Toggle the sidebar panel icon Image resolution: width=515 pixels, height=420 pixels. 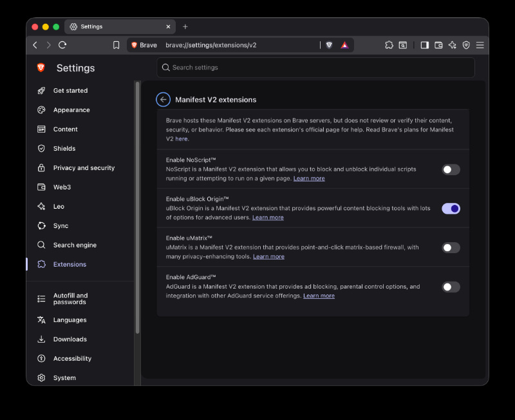point(425,45)
